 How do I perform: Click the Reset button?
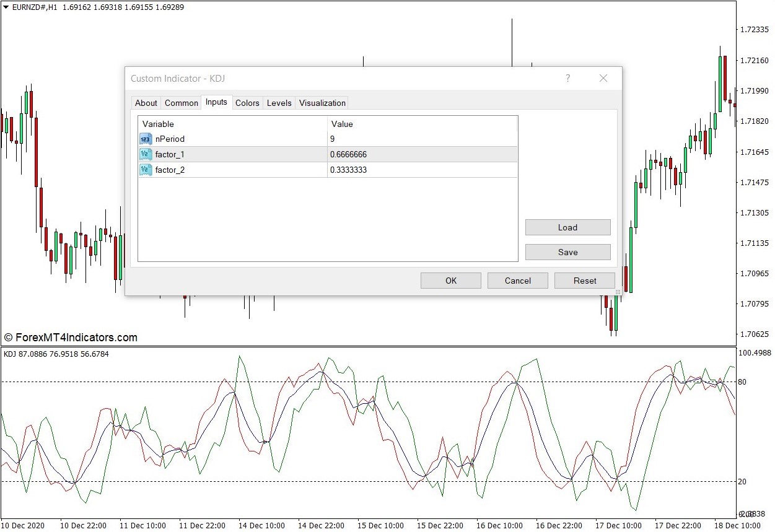[x=585, y=281]
